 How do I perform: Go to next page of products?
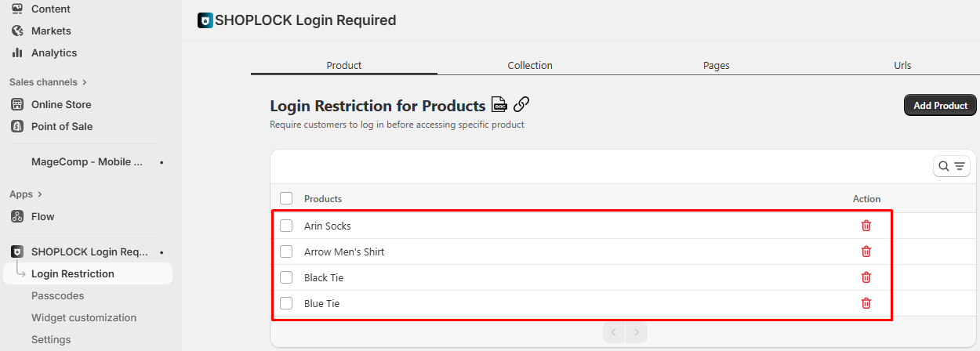click(x=637, y=333)
